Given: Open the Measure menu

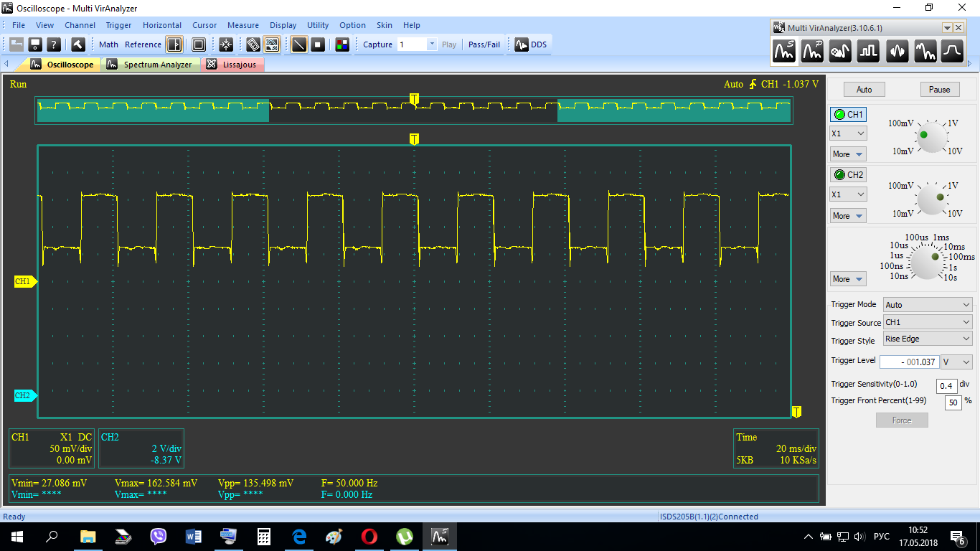Looking at the screenshot, I should (x=242, y=25).
